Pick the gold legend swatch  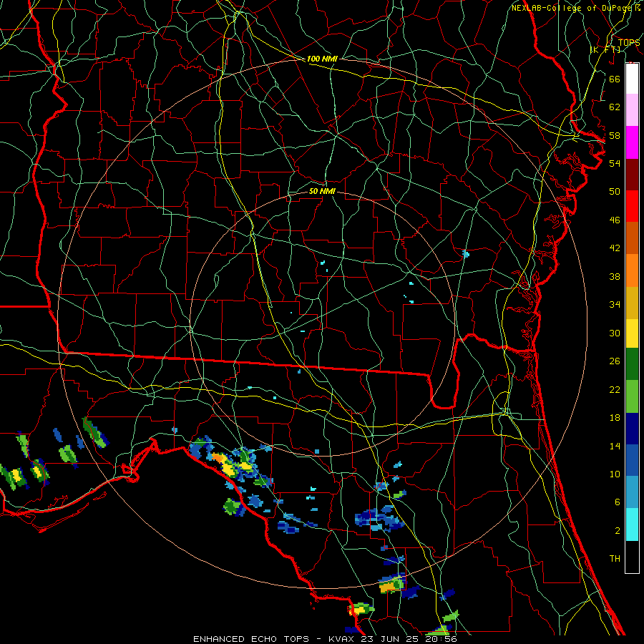[x=632, y=303]
